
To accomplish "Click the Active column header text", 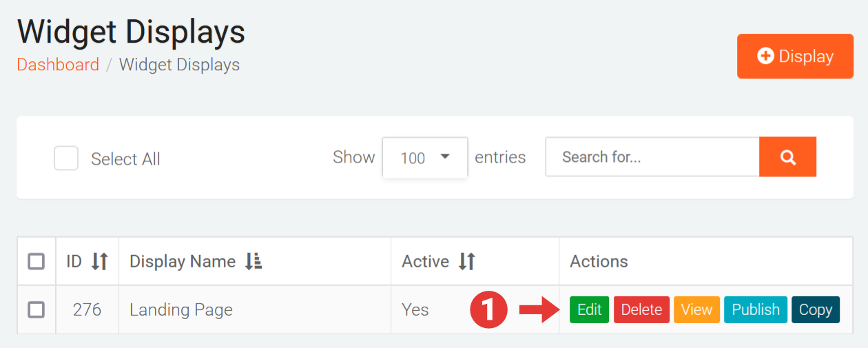I will coord(425,262).
